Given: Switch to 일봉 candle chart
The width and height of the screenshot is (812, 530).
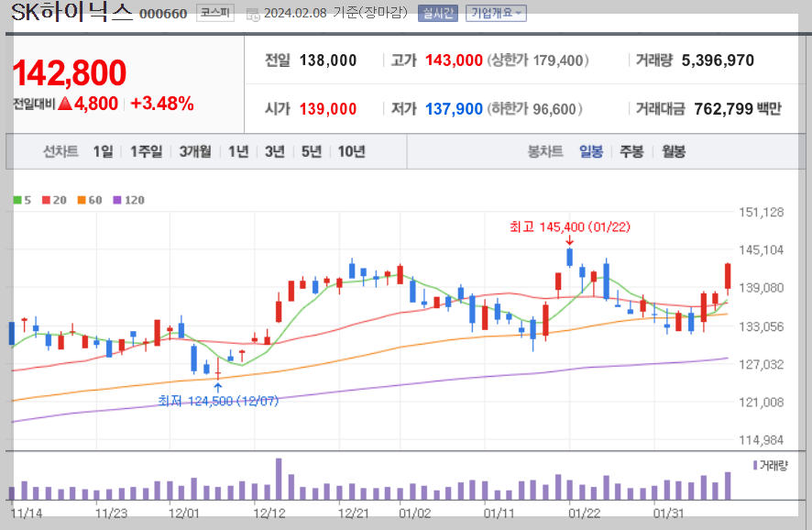Looking at the screenshot, I should pos(591,152).
